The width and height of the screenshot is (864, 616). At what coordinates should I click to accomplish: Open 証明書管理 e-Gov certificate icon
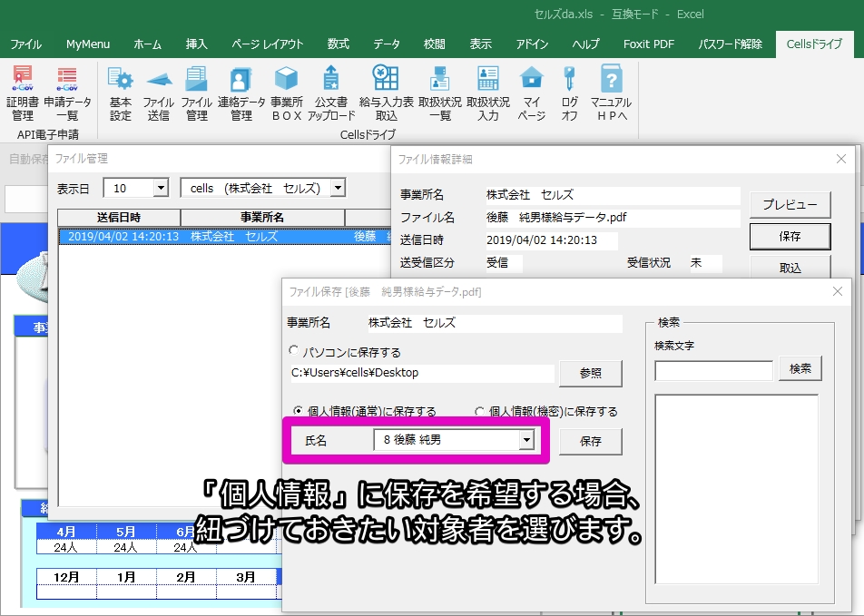(23, 93)
